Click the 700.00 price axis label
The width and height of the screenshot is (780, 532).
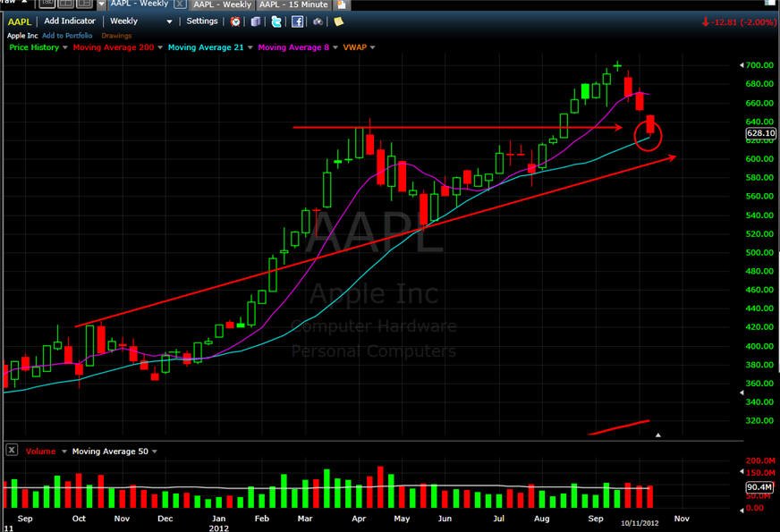(x=759, y=65)
